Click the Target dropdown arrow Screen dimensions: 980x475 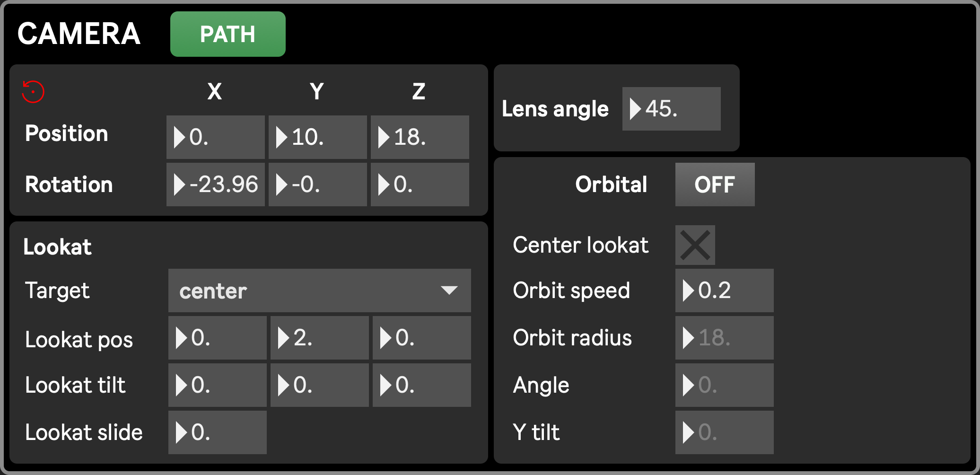(x=449, y=290)
